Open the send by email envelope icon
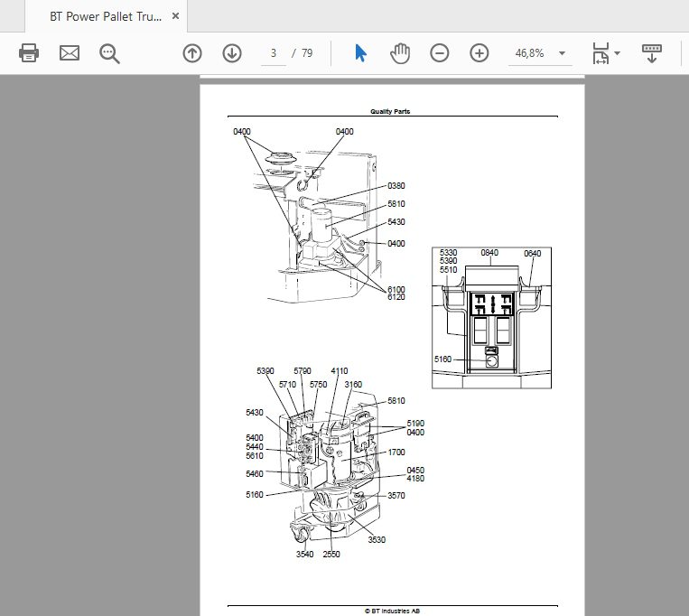 coord(70,53)
